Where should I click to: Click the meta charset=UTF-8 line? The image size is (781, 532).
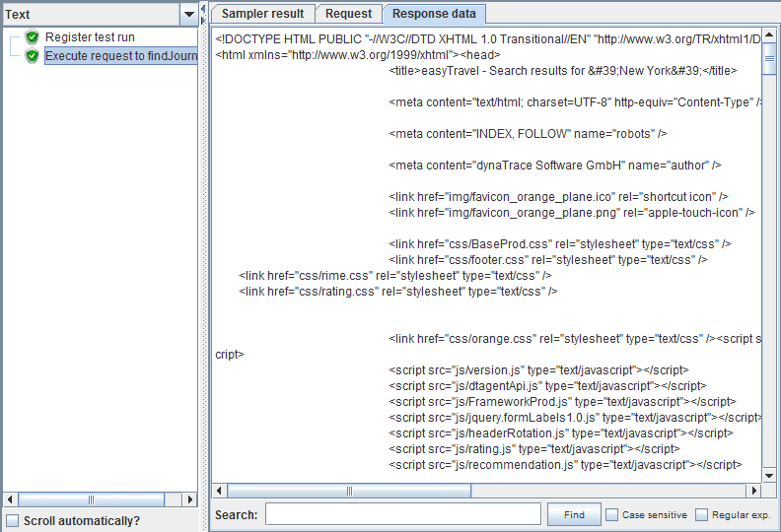tap(575, 102)
